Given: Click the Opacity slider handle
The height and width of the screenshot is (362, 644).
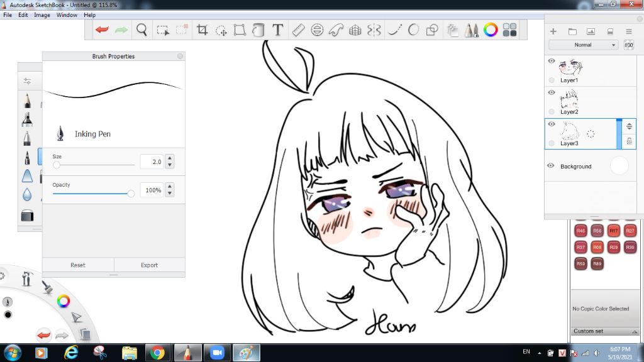Looking at the screenshot, I should (x=131, y=194).
